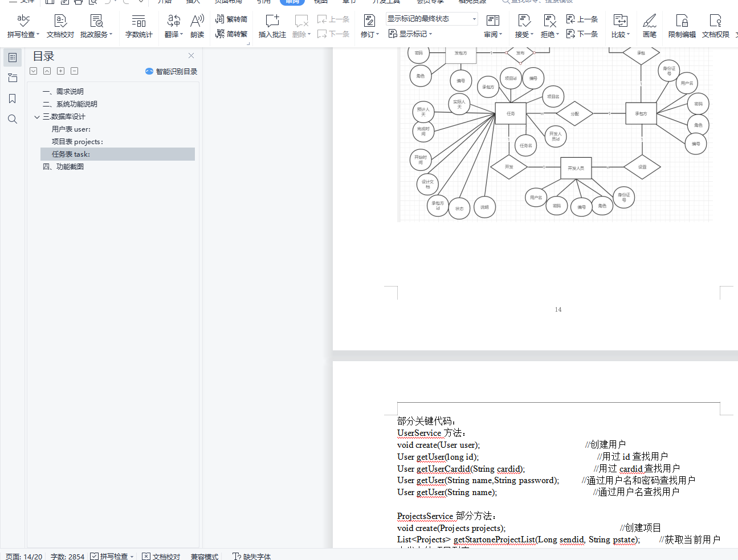The image size is (738, 560).
Task: Click 拒绝 to reject a change
Action: (550, 26)
